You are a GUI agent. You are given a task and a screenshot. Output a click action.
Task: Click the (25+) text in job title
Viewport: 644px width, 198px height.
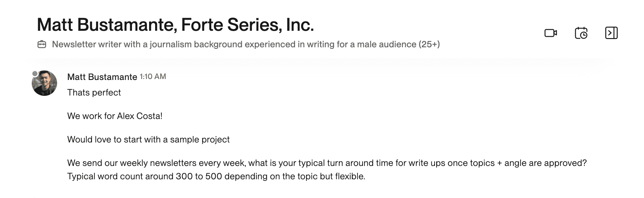pyautogui.click(x=429, y=44)
